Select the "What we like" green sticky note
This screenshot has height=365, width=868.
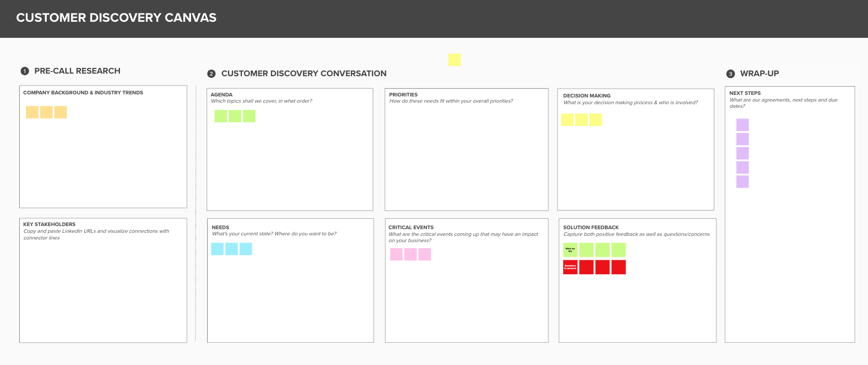pyautogui.click(x=570, y=250)
